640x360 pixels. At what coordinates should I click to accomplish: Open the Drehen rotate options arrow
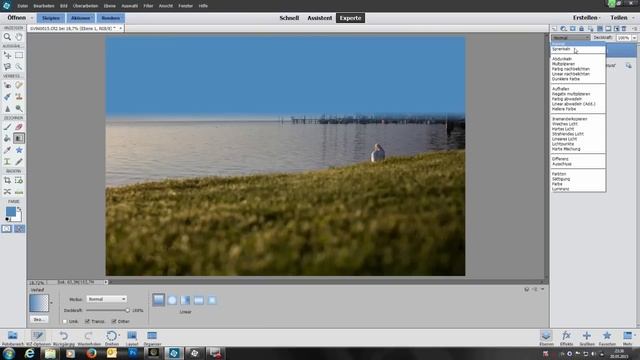coord(119,335)
